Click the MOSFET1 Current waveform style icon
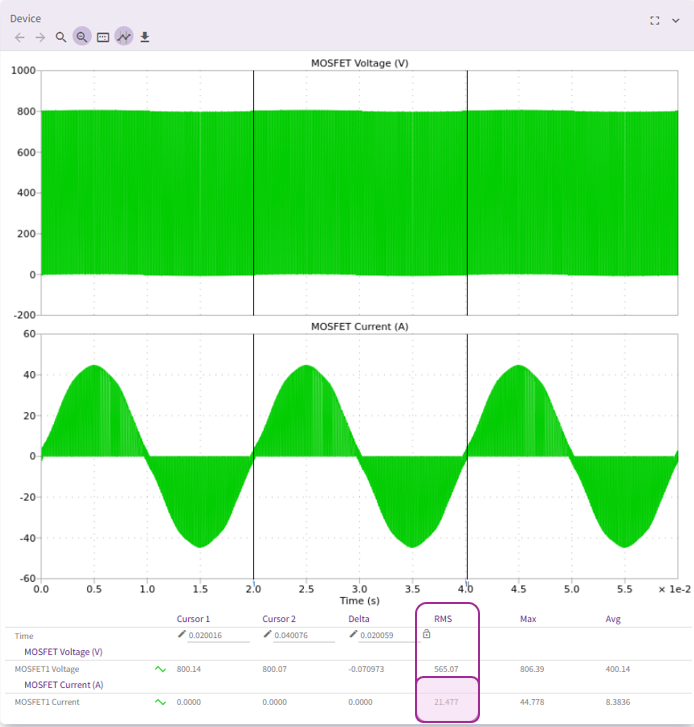This screenshot has width=694, height=727. (x=160, y=702)
